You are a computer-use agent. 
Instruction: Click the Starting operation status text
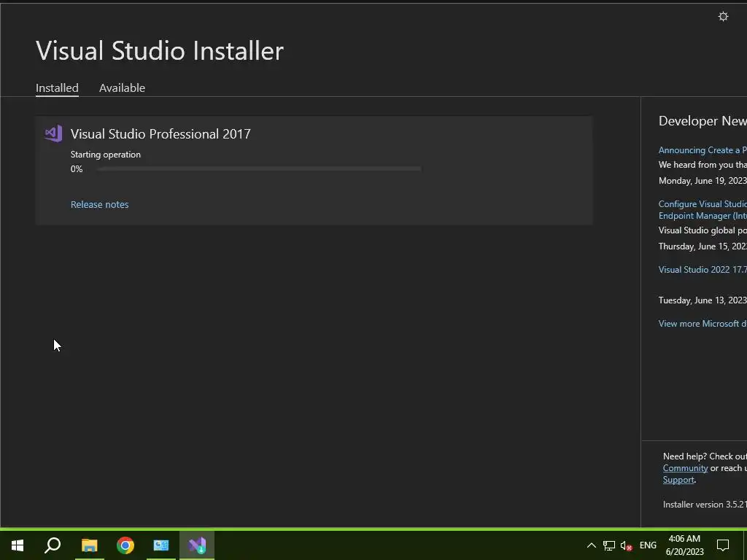[106, 155]
